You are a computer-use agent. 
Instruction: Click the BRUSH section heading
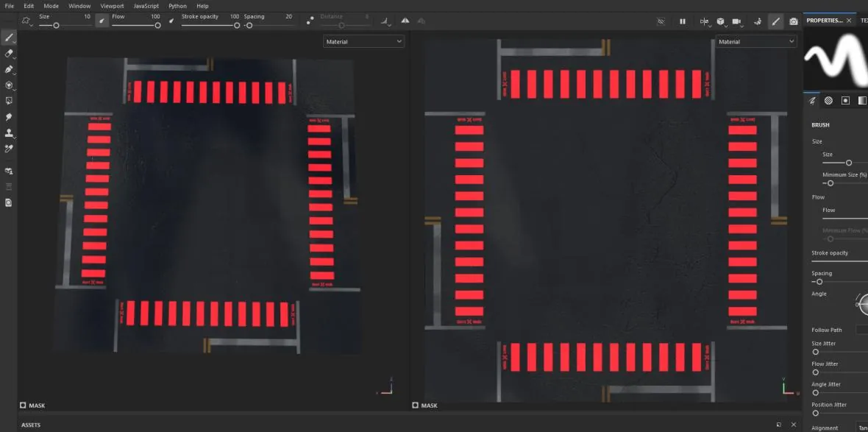(820, 125)
